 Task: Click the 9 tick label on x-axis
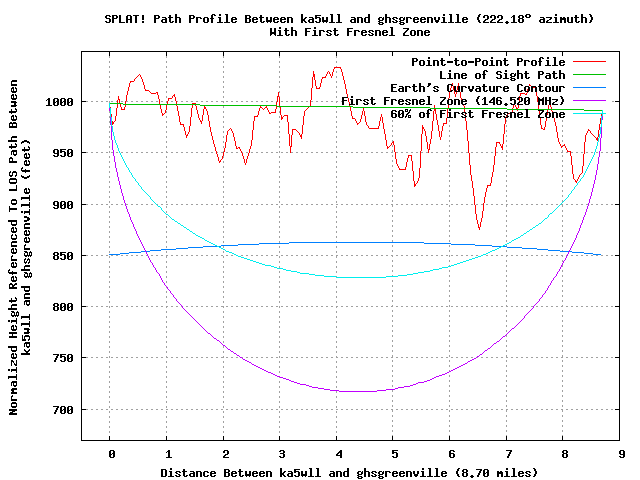coord(621,453)
